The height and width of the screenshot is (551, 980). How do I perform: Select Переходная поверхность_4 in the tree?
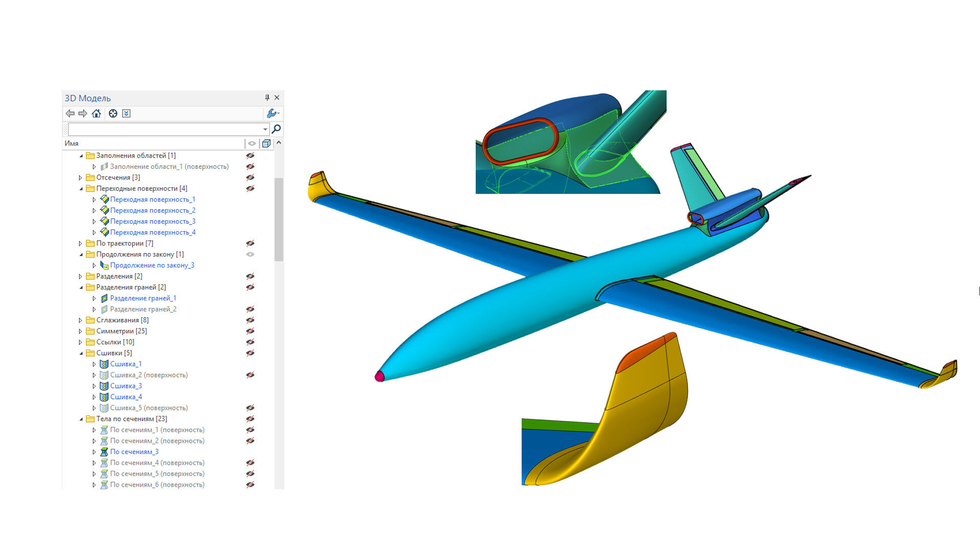tap(153, 233)
